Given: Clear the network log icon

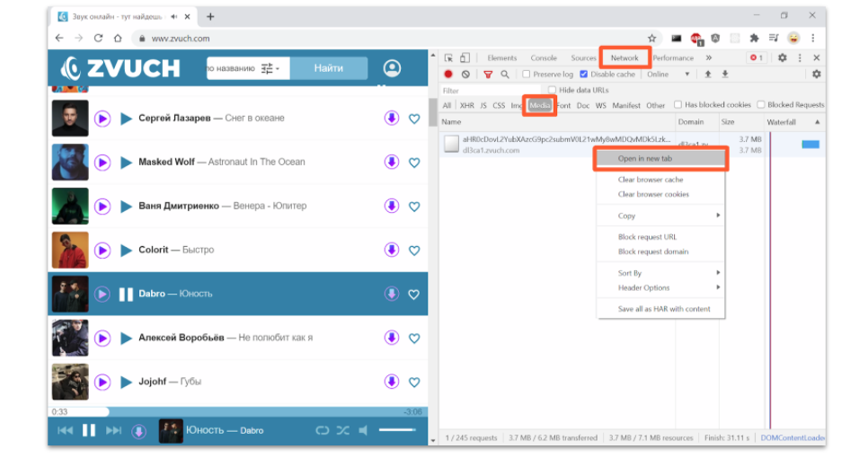Looking at the screenshot, I should tap(465, 75).
